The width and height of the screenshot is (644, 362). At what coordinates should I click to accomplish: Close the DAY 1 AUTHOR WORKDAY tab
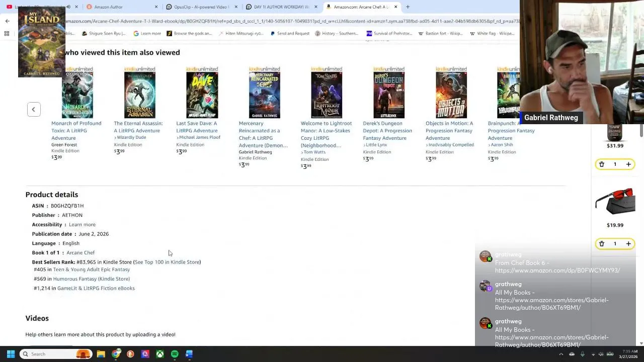coord(316,7)
